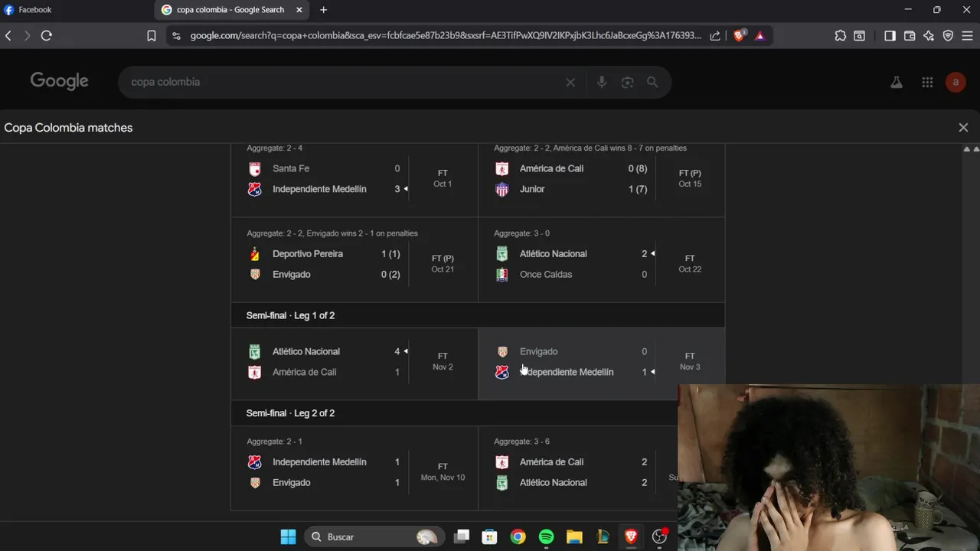Image resolution: width=980 pixels, height=551 pixels.
Task: Open the Google account avatar
Action: (x=955, y=82)
